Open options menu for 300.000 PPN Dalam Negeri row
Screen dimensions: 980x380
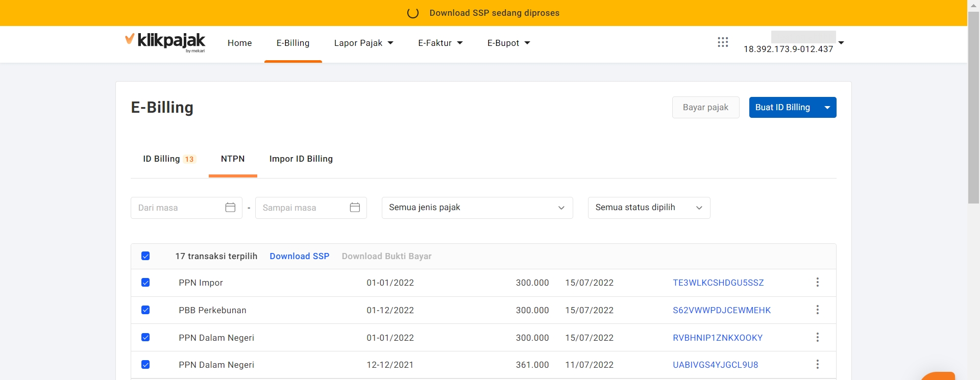tap(817, 338)
